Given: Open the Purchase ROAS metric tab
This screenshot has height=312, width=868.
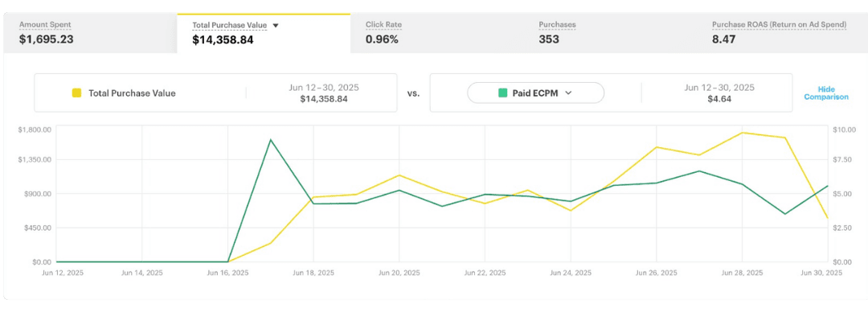Looking at the screenshot, I should 782,33.
